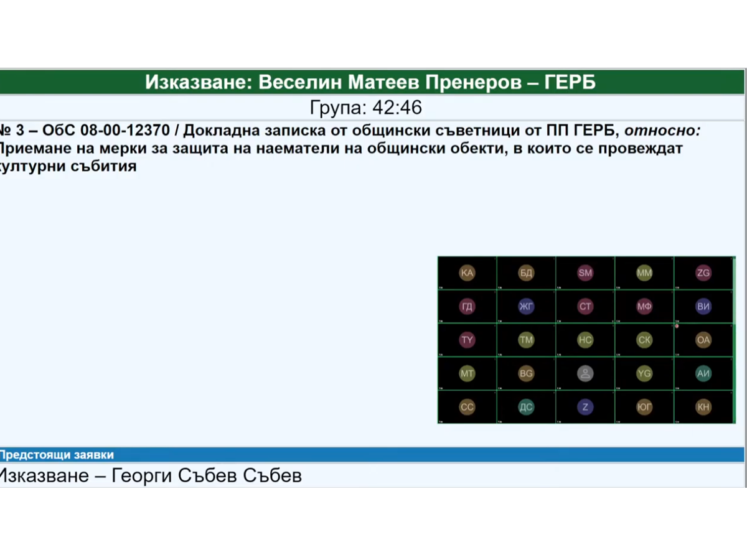
Task: Select the КА participant avatar
Action: pos(467,273)
